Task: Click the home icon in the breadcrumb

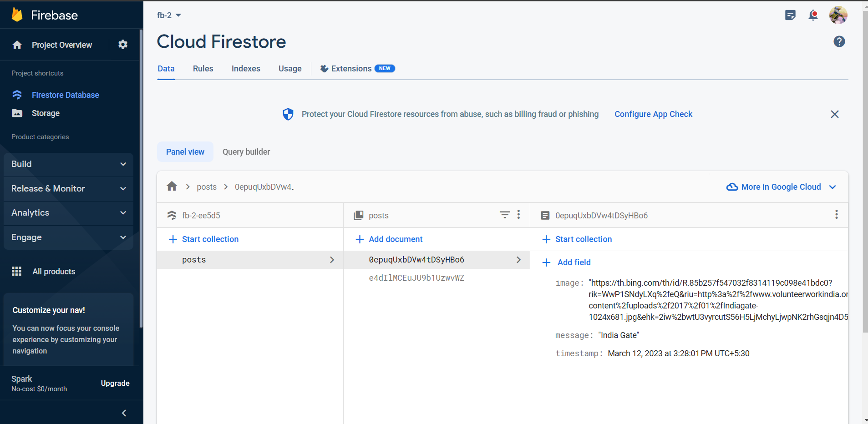Action: pyautogui.click(x=171, y=186)
